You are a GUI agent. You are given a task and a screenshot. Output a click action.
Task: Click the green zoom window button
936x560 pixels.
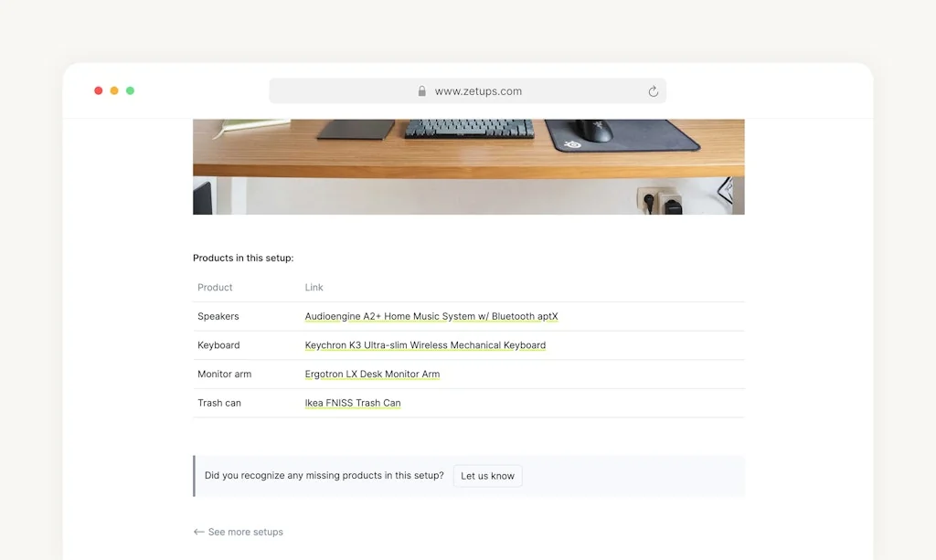click(130, 90)
